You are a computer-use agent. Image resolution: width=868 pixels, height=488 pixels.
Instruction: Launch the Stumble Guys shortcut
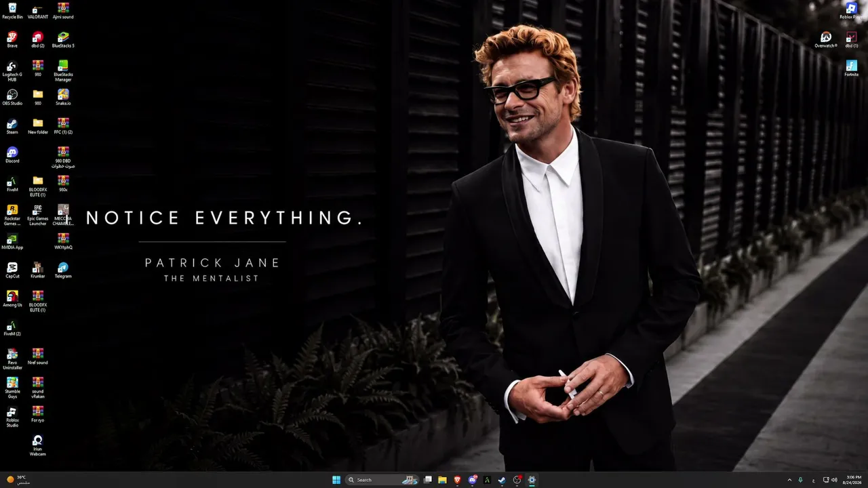[x=12, y=388]
